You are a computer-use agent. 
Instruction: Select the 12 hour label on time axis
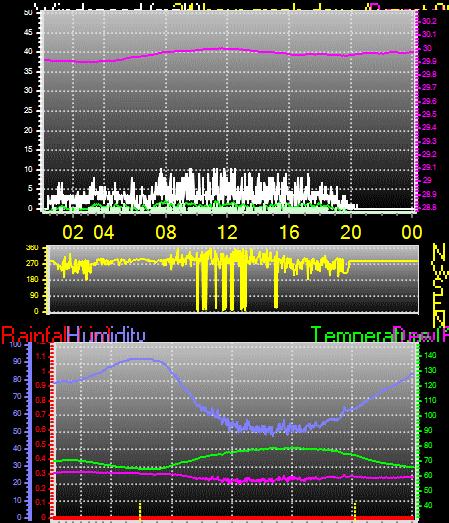click(227, 232)
